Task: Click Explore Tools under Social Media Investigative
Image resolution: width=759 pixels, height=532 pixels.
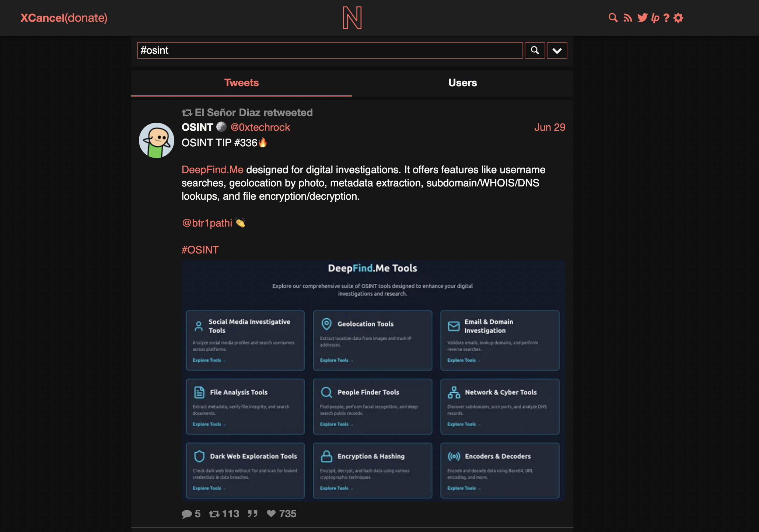Action: tap(209, 360)
